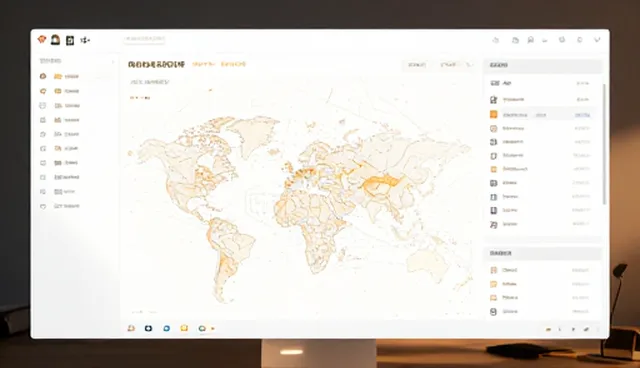Collapse the sidebar using its header chevron

113,62
